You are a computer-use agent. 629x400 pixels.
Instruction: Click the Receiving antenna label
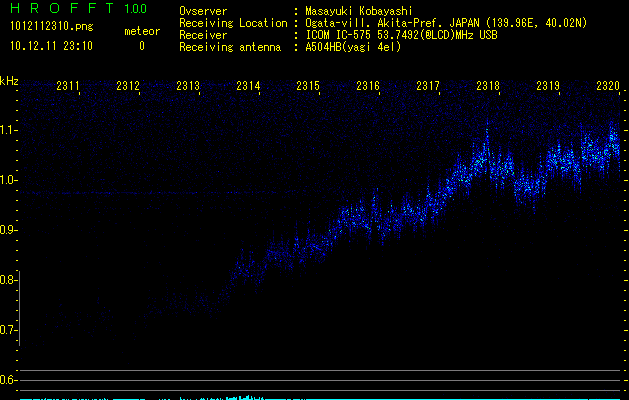[230, 47]
